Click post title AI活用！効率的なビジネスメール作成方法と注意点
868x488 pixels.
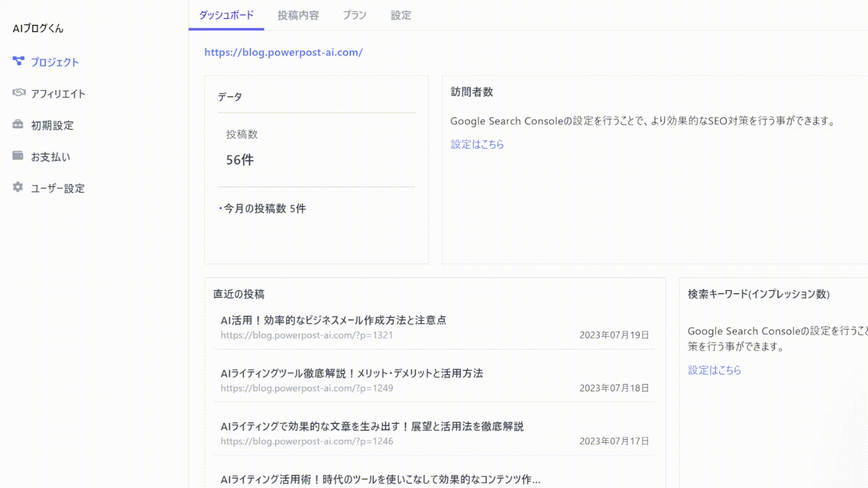333,320
